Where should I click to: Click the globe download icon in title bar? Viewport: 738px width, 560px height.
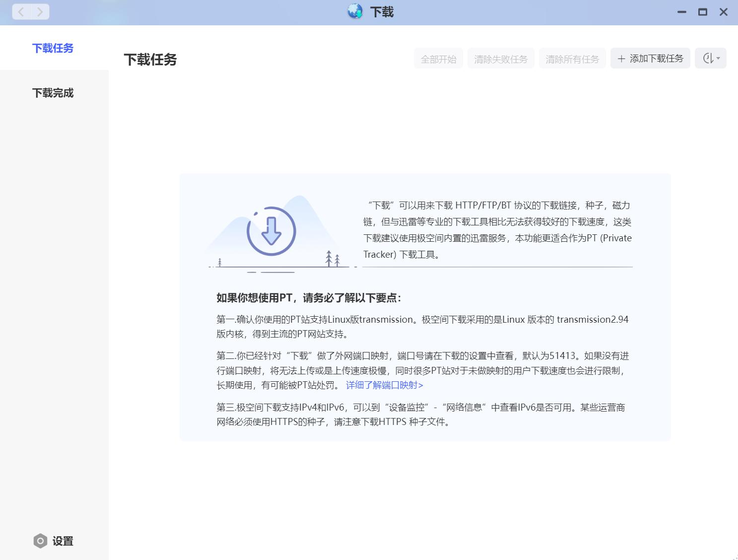coord(354,11)
